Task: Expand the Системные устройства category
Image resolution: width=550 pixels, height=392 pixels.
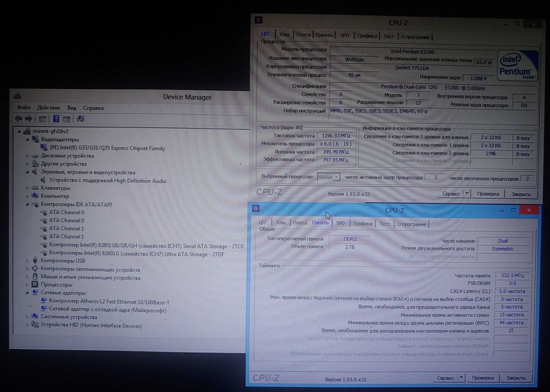Action: [27, 316]
